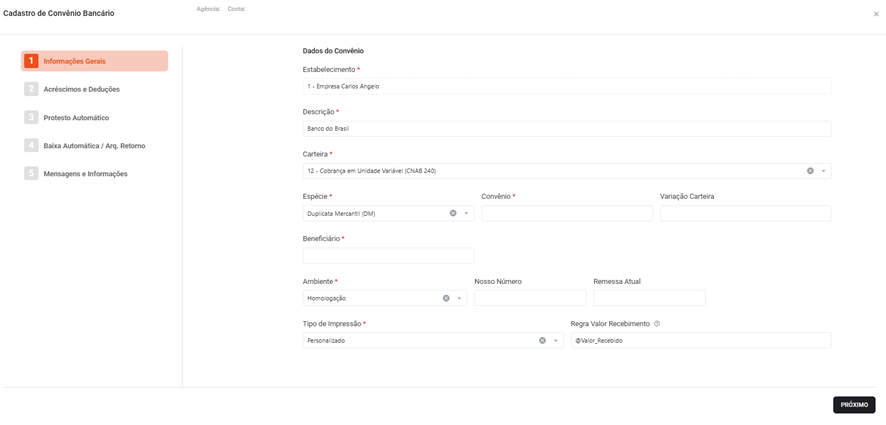
Task: Switch to Baixa Automática / Arq. Retorno
Action: coord(94,146)
